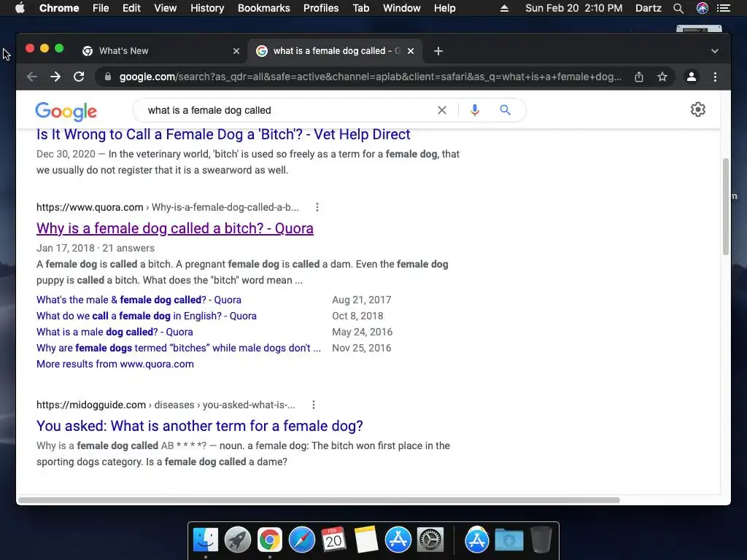The width and height of the screenshot is (747, 560).
Task: Open System Preferences from the Dock
Action: tap(430, 540)
